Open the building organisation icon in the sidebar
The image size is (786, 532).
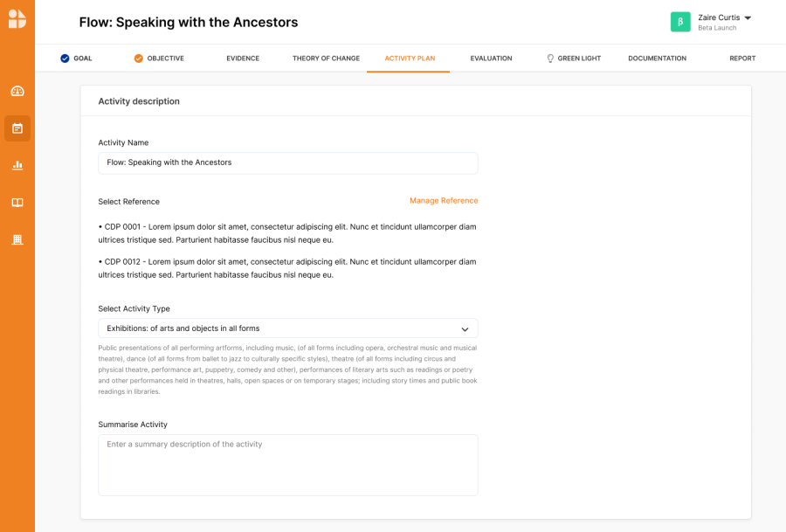pyautogui.click(x=17, y=239)
